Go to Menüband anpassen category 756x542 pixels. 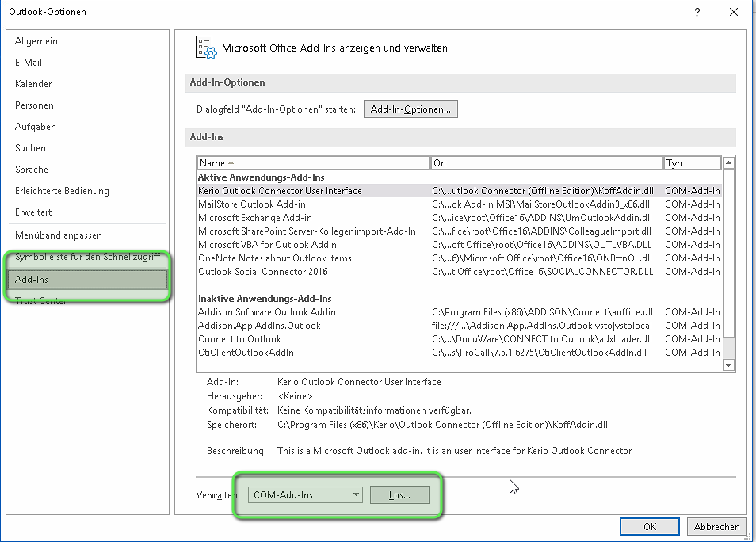click(x=59, y=235)
